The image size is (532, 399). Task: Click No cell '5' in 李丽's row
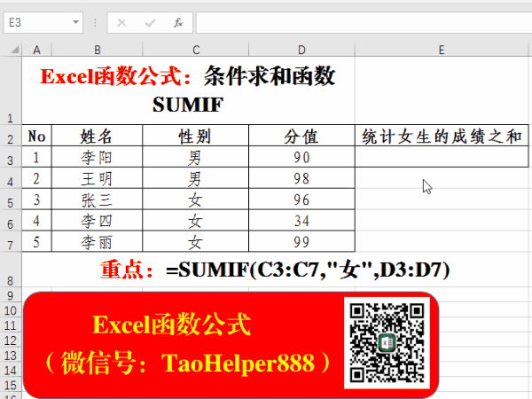pos(36,241)
